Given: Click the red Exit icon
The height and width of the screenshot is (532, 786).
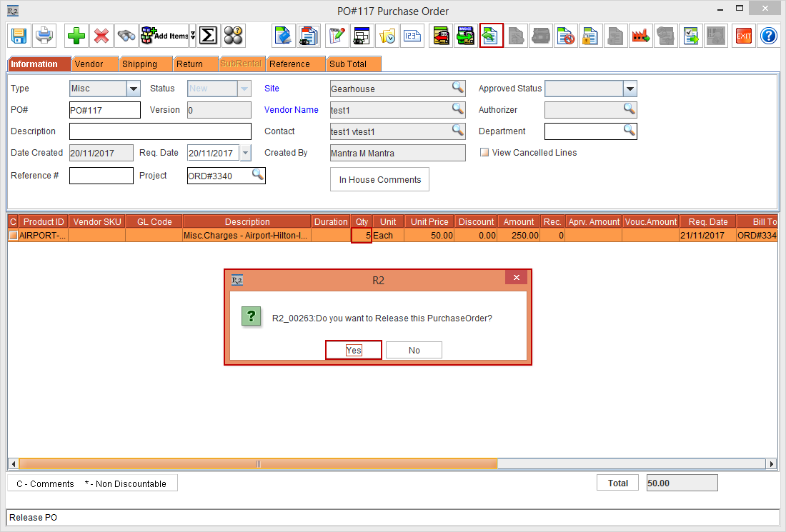Looking at the screenshot, I should click(x=744, y=35).
